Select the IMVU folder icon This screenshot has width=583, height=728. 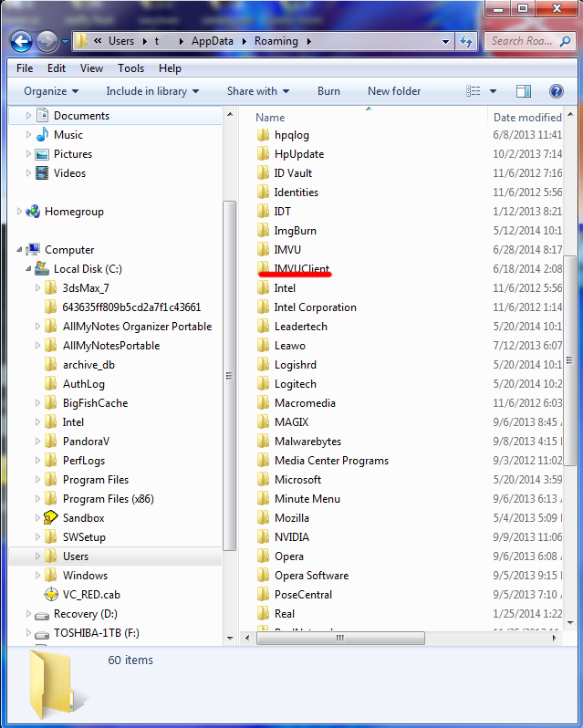point(263,249)
